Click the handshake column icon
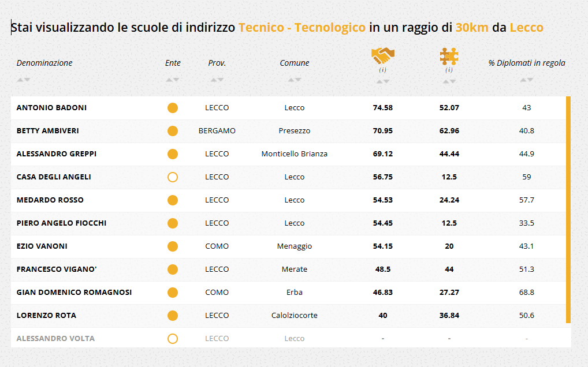Screen dimensions: 588x367 pyautogui.click(x=382, y=56)
